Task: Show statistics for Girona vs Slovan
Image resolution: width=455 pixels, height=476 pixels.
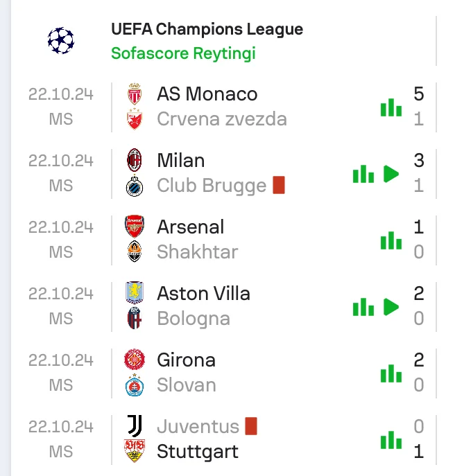Action: [391, 373]
